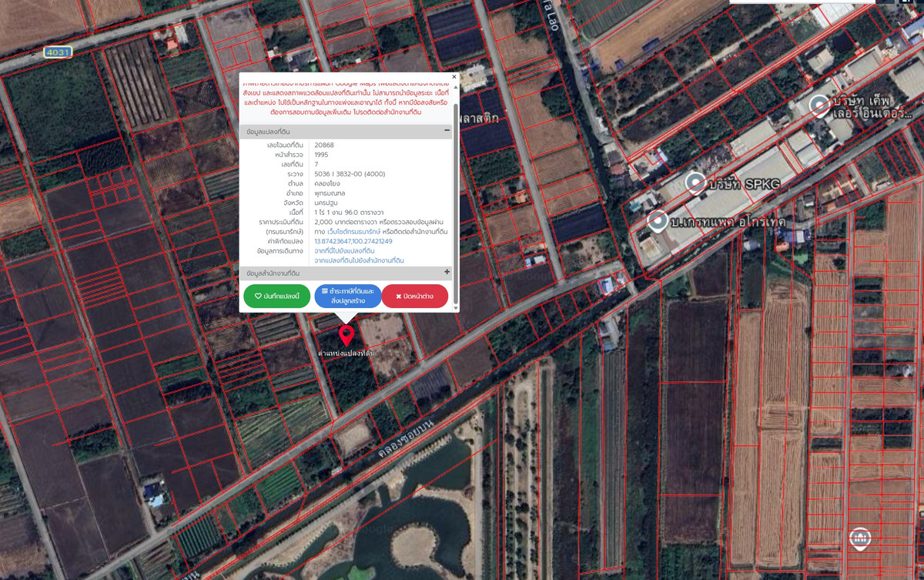Open directions link จากที่นี่ไปยังแปลงที่ดิน
This screenshot has width=924, height=580.
tap(344, 251)
